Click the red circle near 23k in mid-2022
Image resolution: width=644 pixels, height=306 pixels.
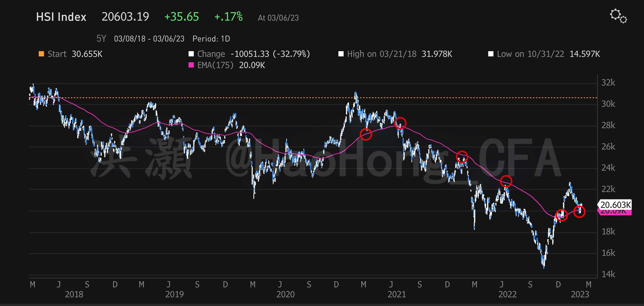coord(506,181)
